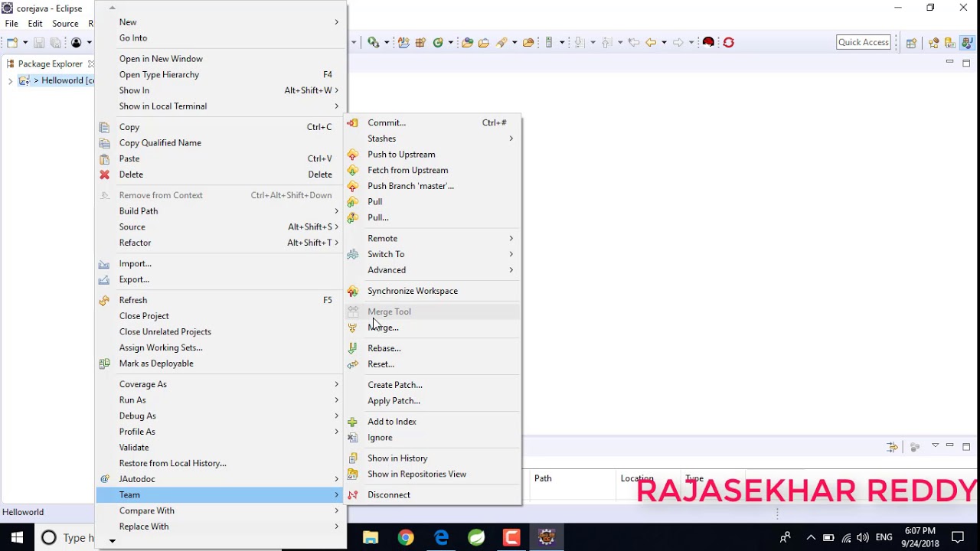Screen dimensions: 980x551
Task: Click the Synchronize Workspace icon
Action: click(352, 291)
